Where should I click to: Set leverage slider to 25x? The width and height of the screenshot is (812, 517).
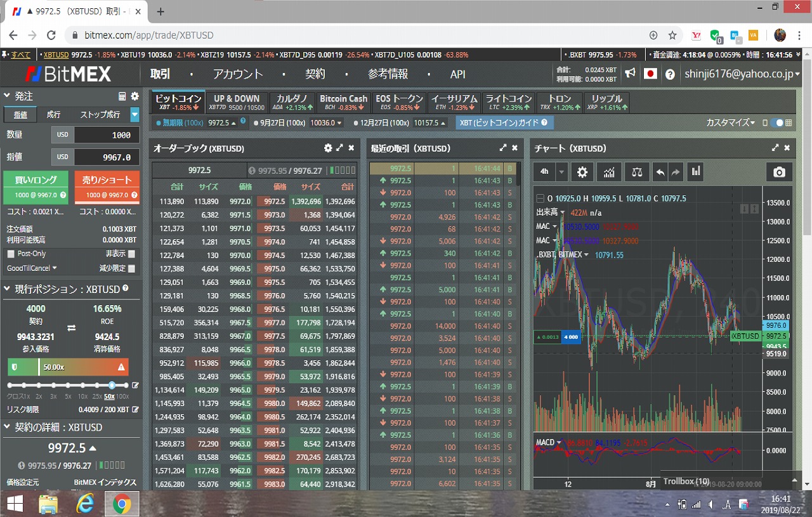coord(98,385)
